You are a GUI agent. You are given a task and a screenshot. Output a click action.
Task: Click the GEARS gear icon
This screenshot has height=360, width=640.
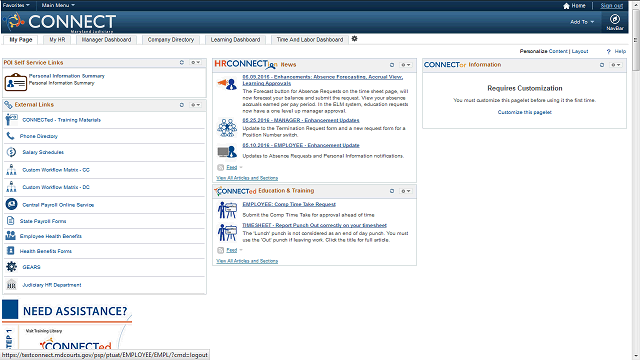pos(11,267)
